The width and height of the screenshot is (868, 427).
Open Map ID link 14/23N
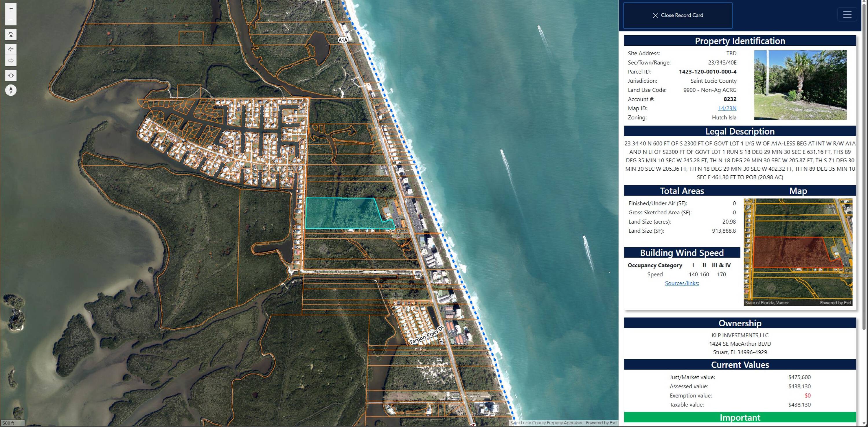tap(727, 108)
